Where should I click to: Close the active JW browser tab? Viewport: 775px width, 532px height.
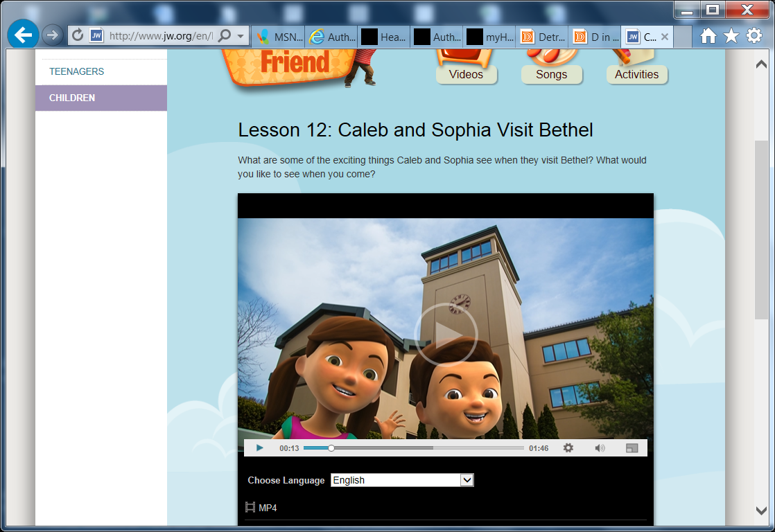point(665,37)
